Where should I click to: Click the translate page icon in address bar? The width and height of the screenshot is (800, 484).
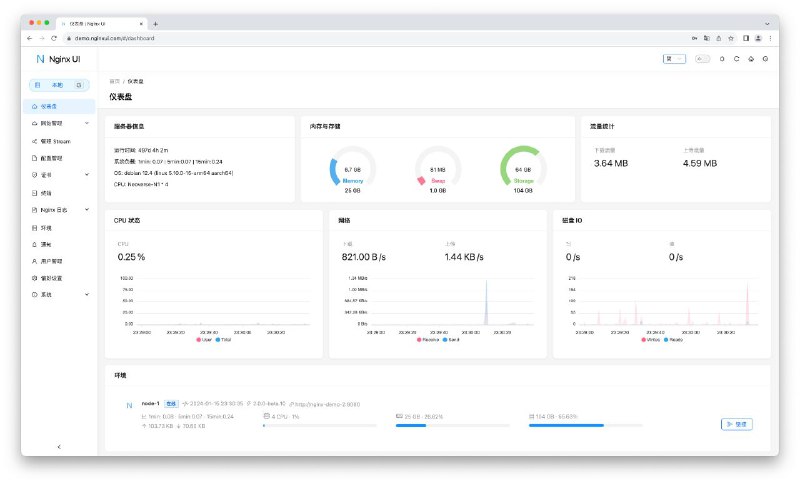[707, 38]
